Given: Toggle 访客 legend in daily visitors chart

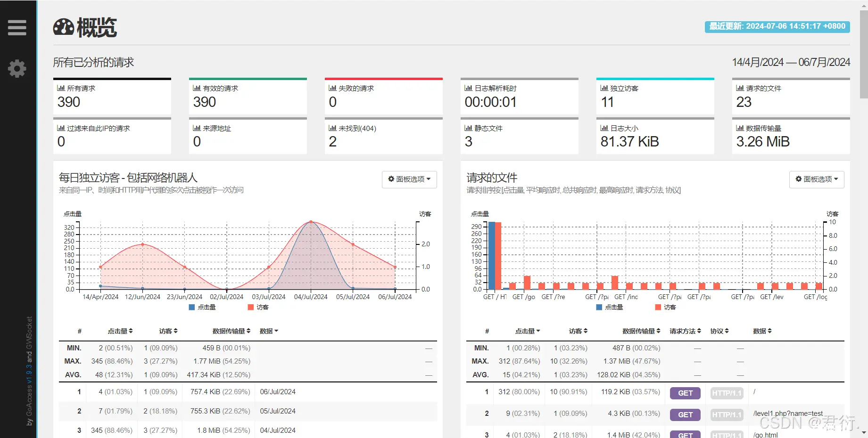Looking at the screenshot, I should (x=258, y=307).
